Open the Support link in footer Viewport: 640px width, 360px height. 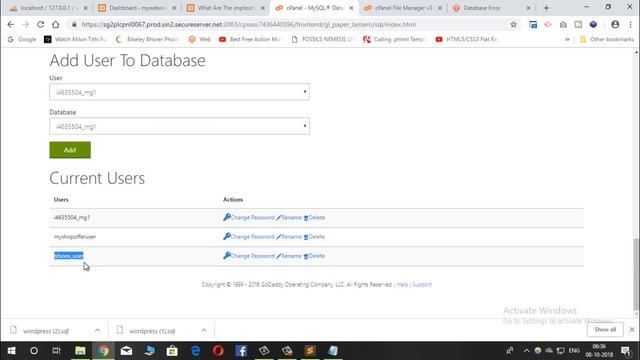(422, 284)
